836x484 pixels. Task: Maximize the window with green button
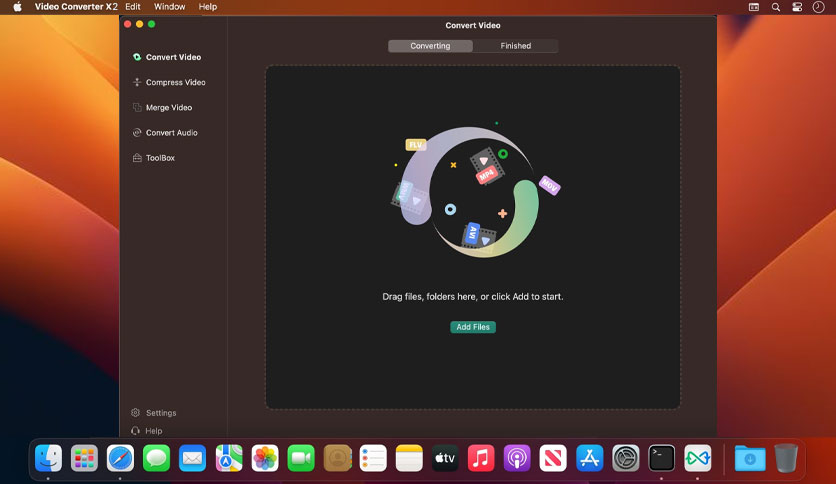(151, 24)
